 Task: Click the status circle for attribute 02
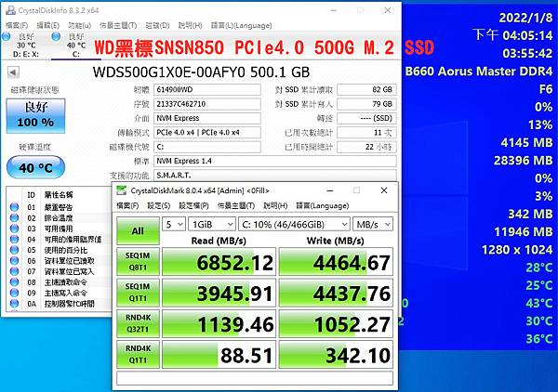(14, 217)
